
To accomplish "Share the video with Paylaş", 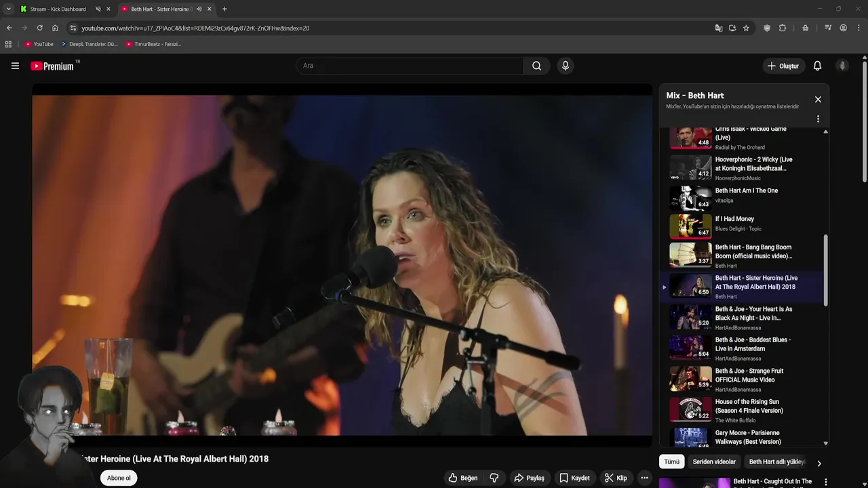I will point(529,478).
